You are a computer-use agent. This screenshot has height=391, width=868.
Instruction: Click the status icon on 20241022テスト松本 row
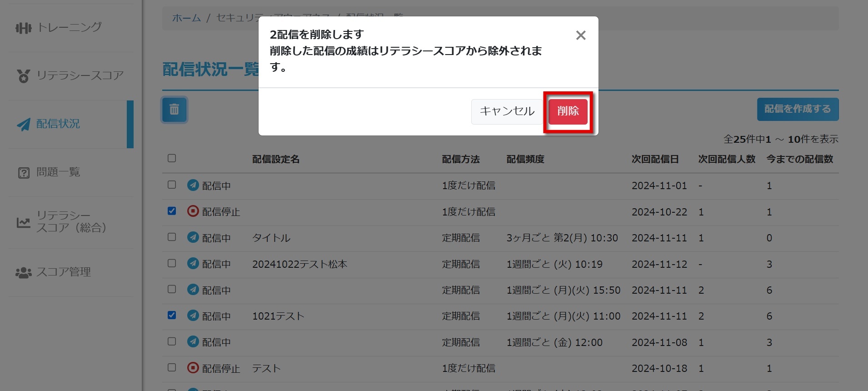tap(193, 263)
